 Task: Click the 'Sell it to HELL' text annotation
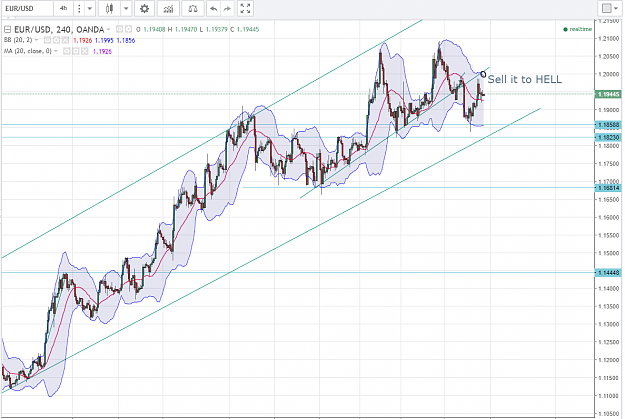click(x=525, y=79)
